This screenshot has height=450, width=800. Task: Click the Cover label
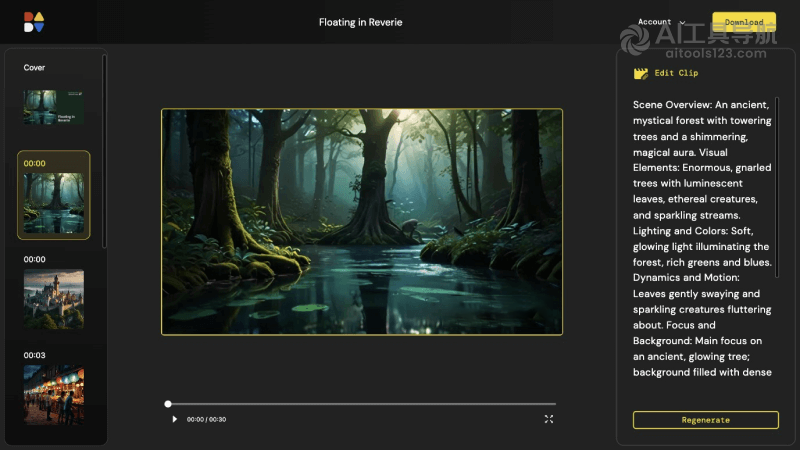[x=34, y=67]
